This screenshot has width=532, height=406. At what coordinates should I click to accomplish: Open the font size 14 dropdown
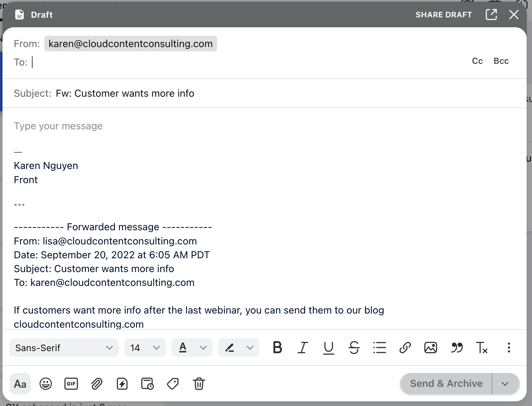click(145, 348)
